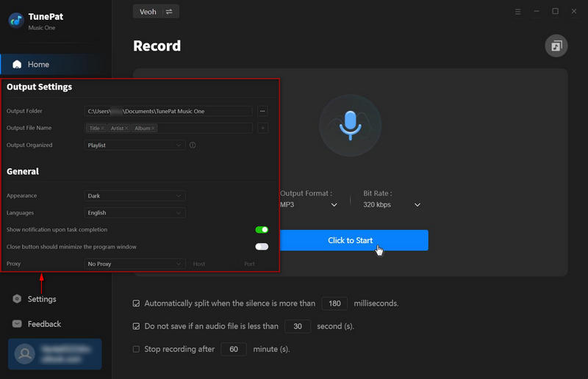Viewport: 588px width, 379px height.
Task: Check the Stop recording after checkbox
Action: (136, 350)
